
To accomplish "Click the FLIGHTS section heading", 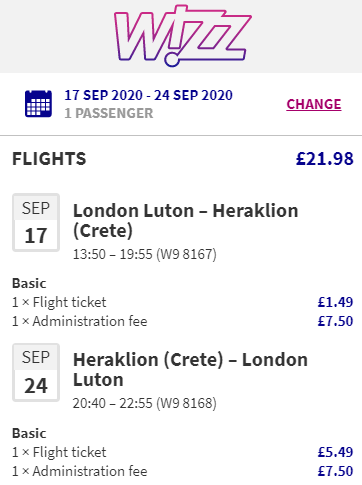I will click(x=49, y=159).
